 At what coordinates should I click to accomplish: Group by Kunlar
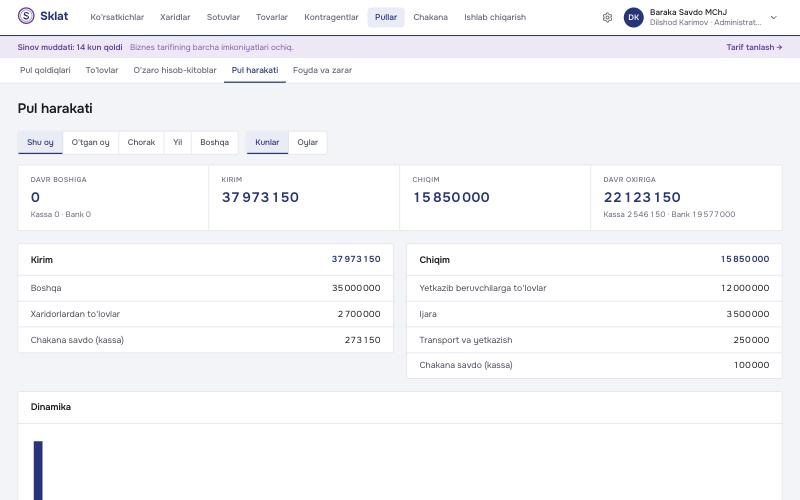tap(267, 142)
